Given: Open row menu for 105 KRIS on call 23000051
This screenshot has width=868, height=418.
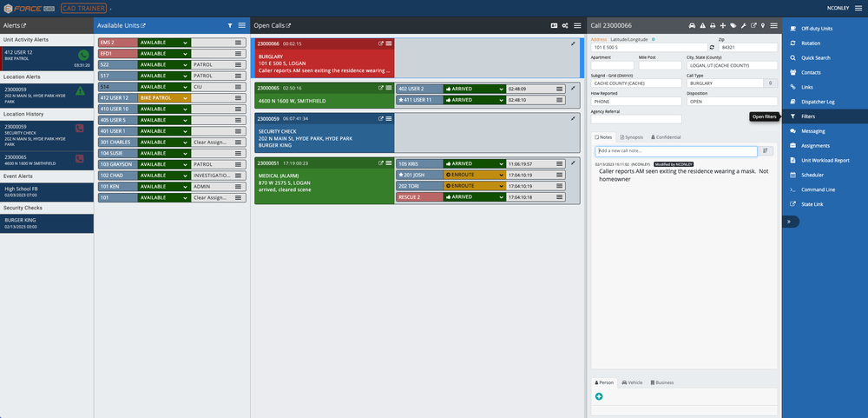Looking at the screenshot, I should point(560,164).
